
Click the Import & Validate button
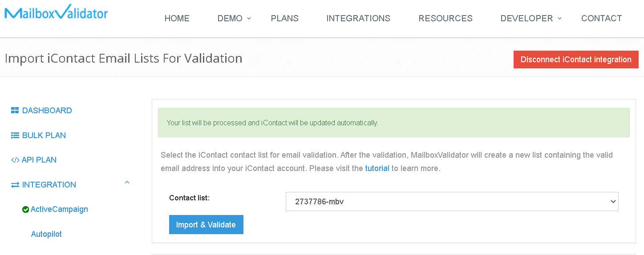pyautogui.click(x=206, y=225)
